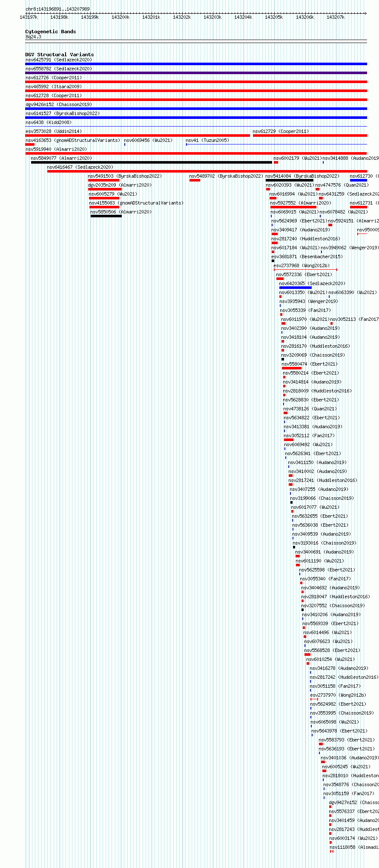Select nsv2817241 (Huddleston2016) label
Screen dimensions: 379x868
pyautogui.click(x=323, y=480)
